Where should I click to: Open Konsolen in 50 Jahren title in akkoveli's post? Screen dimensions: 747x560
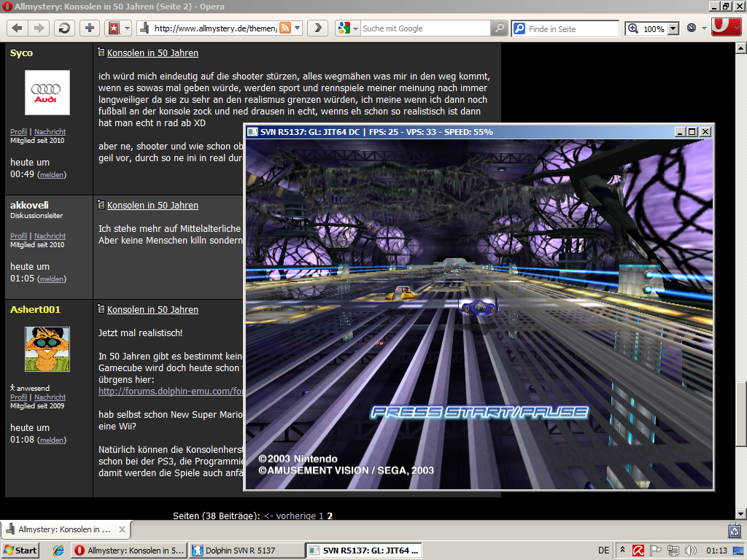[x=152, y=205]
